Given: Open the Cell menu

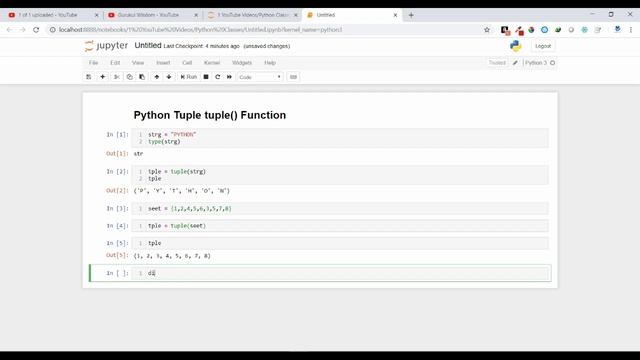Looking at the screenshot, I should 187,63.
